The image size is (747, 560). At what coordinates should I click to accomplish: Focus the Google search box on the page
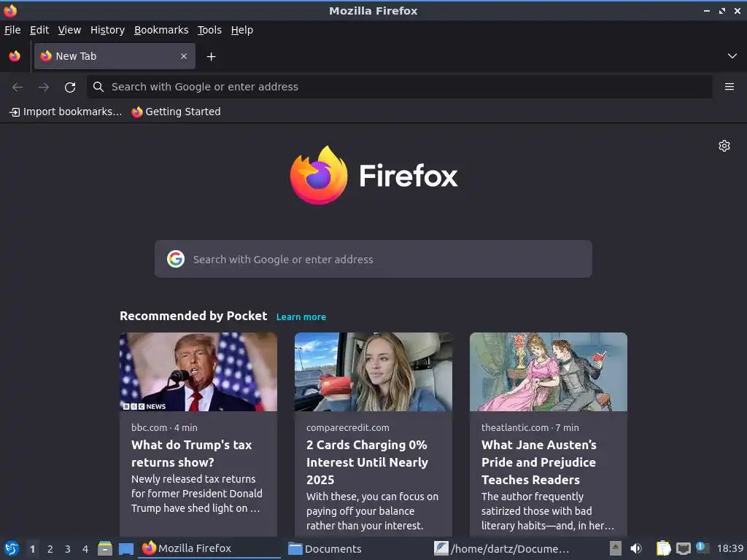(x=373, y=259)
